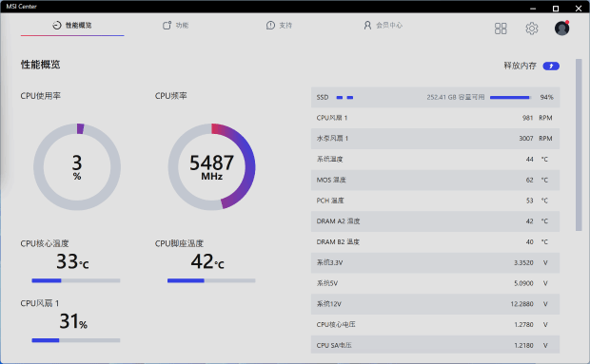Click the 释放内存 lightning button

(551, 67)
